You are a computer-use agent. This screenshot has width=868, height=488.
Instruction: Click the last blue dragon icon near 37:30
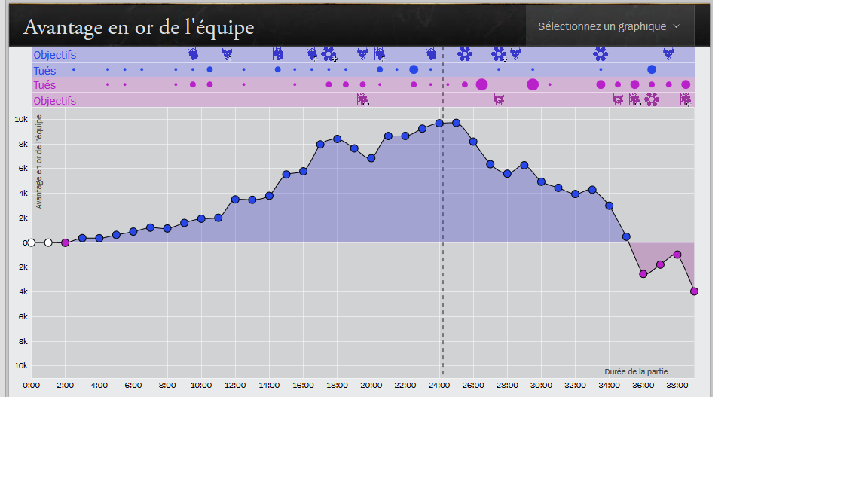668,53
